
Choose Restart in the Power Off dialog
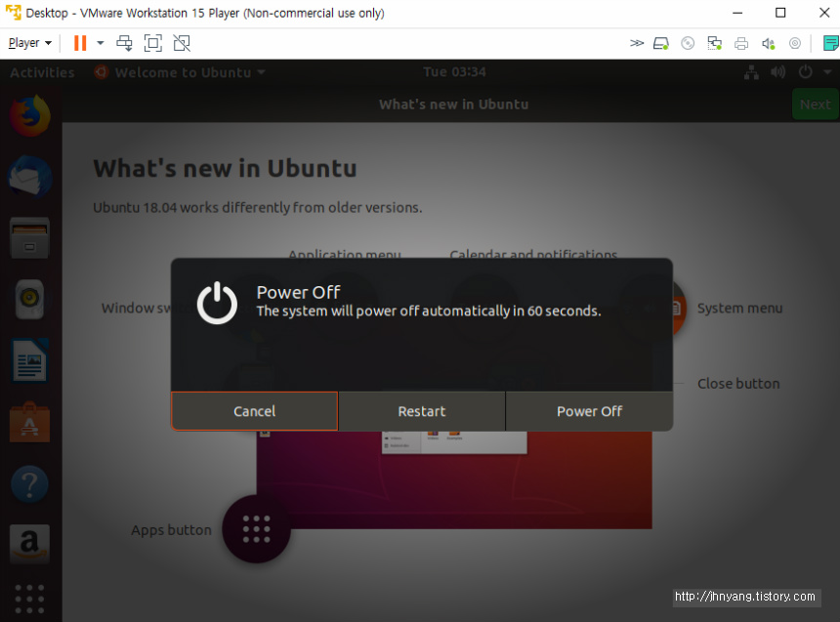tap(422, 411)
